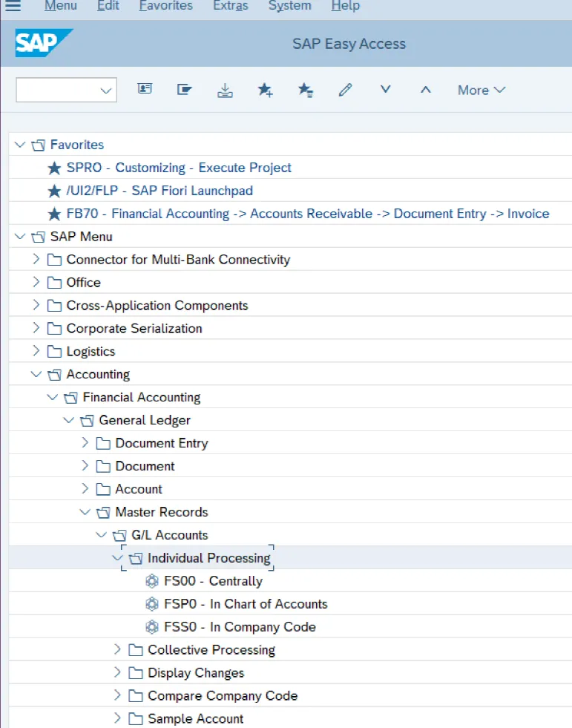Select /UI2/FLP - SAP Fiori Launchpad favorite
Viewport: 572px width, 728px height.
coord(160,191)
